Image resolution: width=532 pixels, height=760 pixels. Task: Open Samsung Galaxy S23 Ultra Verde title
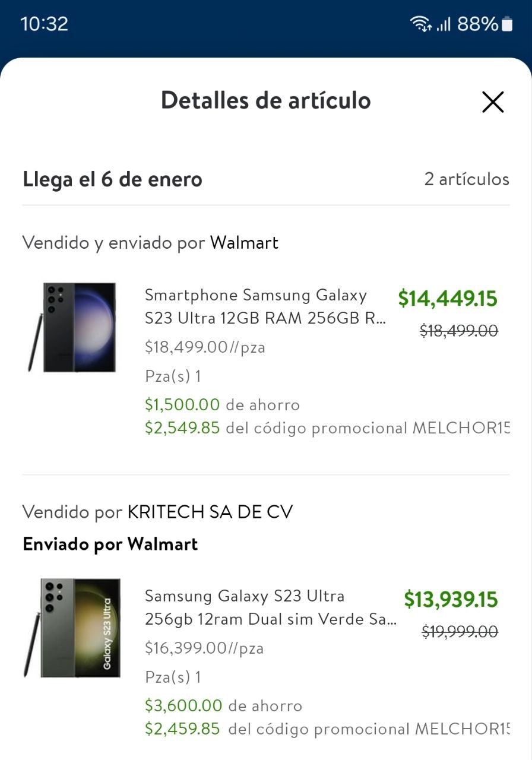coord(270,607)
